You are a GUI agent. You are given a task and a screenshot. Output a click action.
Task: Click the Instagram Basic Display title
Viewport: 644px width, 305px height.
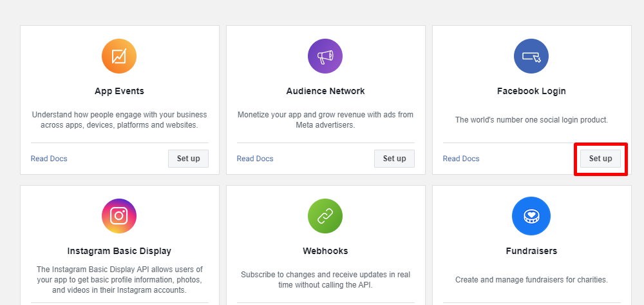point(119,251)
